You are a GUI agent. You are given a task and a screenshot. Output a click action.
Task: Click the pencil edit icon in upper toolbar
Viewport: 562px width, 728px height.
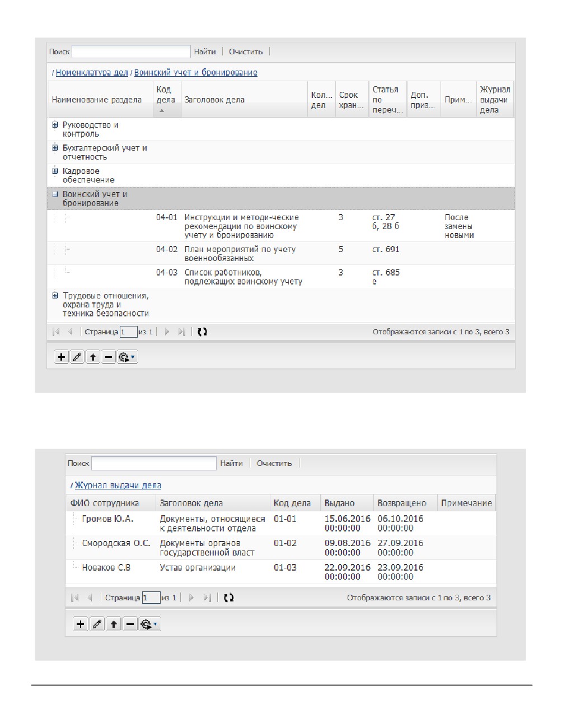77,357
